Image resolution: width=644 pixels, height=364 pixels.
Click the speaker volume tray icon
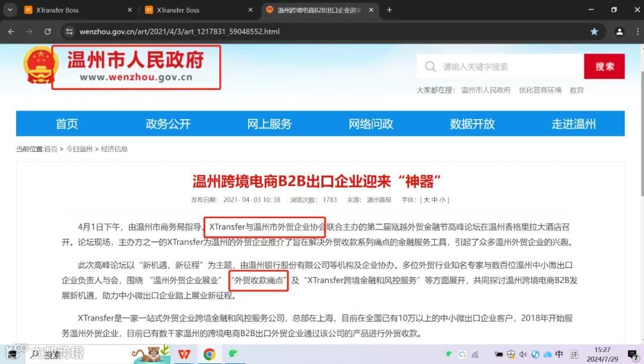pos(522,354)
